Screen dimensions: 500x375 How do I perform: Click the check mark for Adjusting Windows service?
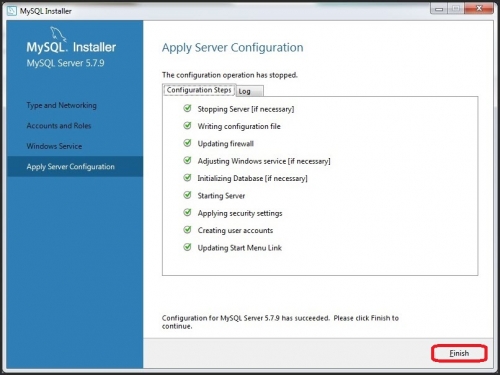[x=188, y=160]
